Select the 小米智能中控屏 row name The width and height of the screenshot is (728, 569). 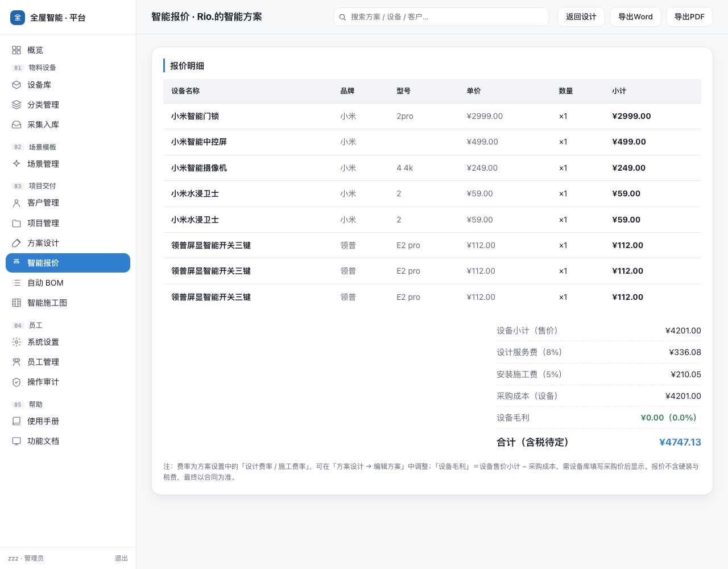(199, 142)
